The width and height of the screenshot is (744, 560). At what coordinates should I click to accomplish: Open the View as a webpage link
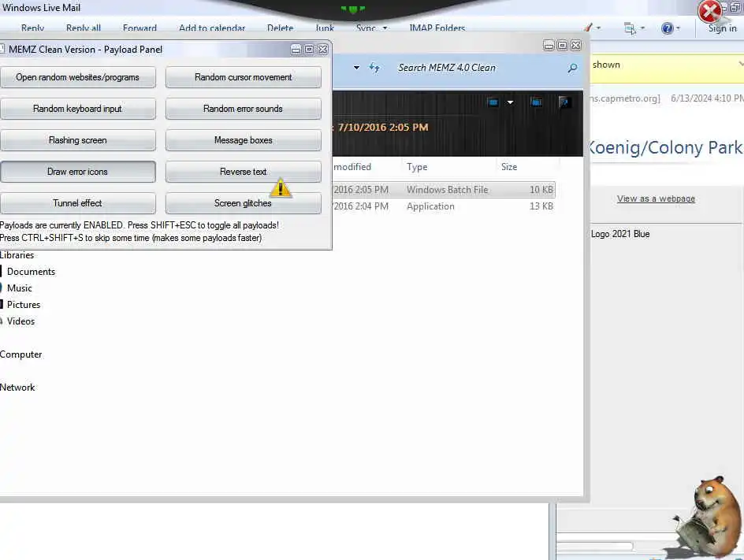tap(656, 198)
